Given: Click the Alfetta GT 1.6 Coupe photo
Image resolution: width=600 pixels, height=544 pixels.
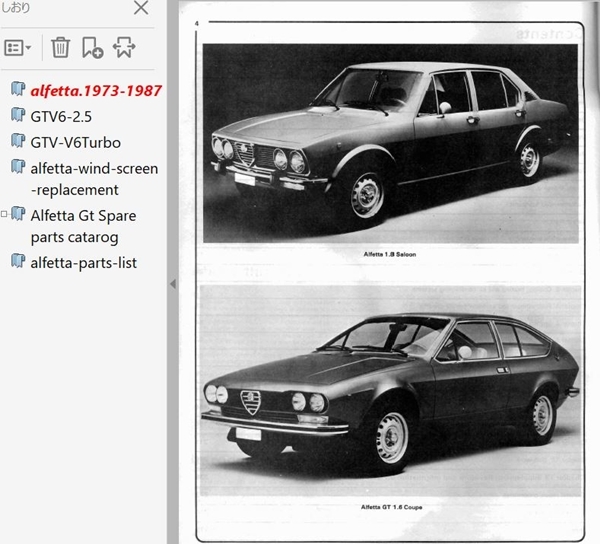Looking at the screenshot, I should (x=390, y=390).
